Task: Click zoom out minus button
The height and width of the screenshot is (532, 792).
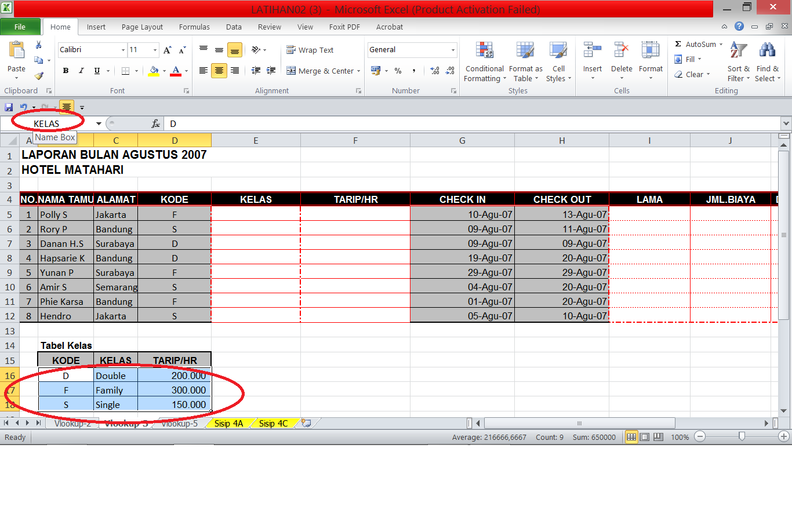Action: click(x=700, y=437)
